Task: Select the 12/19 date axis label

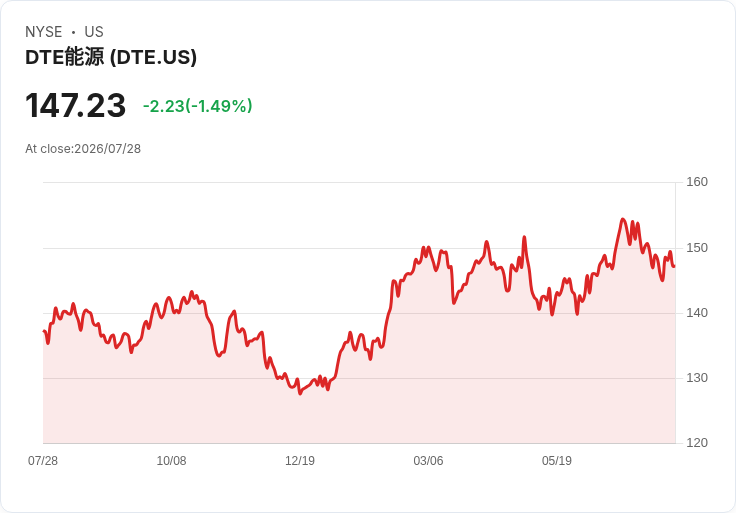Action: click(300, 460)
